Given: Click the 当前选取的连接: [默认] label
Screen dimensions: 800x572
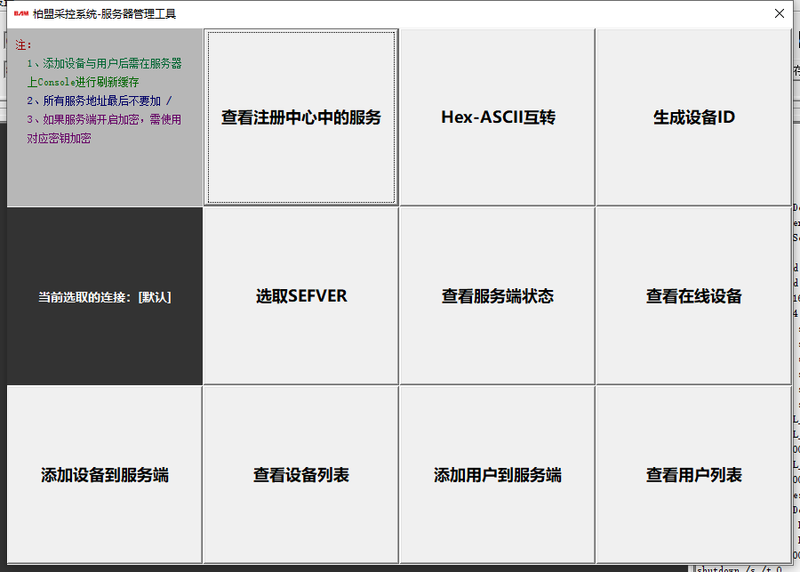Looking at the screenshot, I should click(x=105, y=297).
